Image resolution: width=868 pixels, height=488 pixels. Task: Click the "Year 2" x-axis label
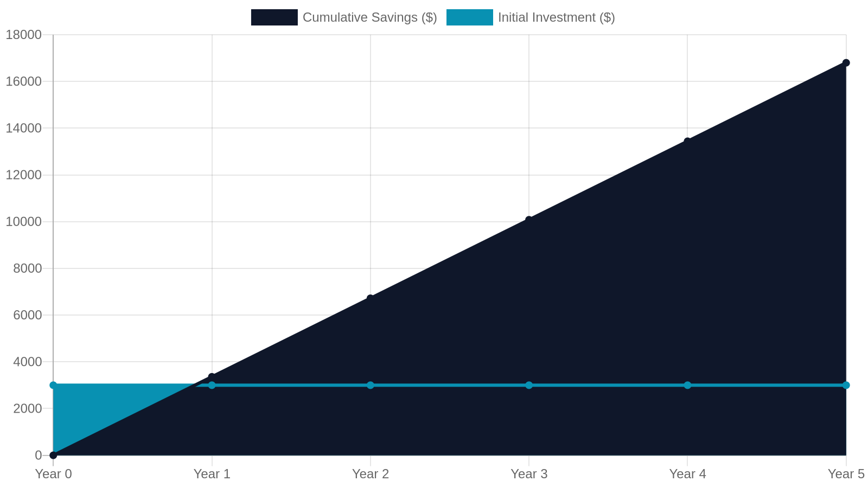pyautogui.click(x=371, y=474)
